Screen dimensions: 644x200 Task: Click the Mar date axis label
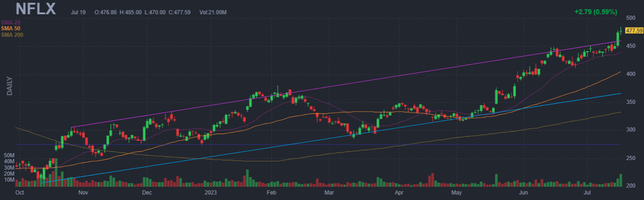pos(329,194)
